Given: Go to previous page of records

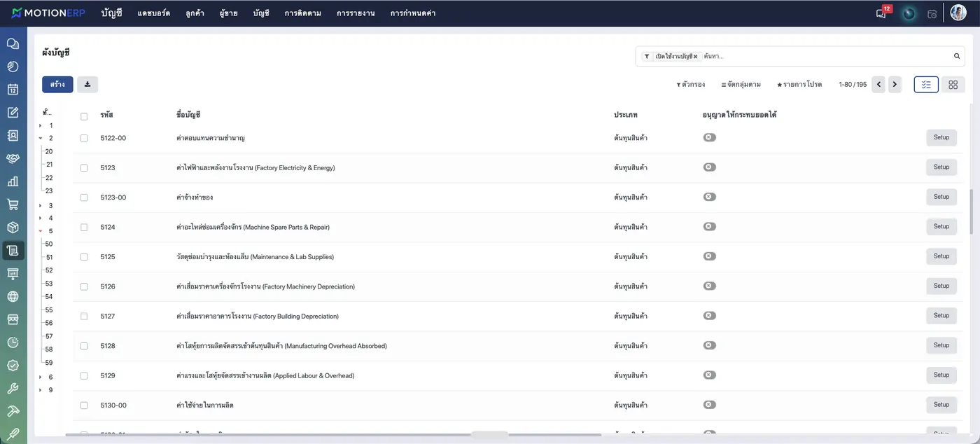Looking at the screenshot, I should click(x=878, y=85).
